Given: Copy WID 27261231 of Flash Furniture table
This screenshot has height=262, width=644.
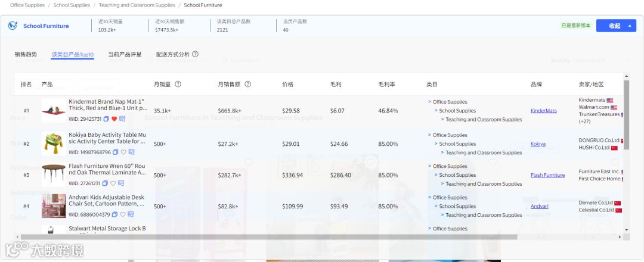Looking at the screenshot, I should (x=105, y=183).
